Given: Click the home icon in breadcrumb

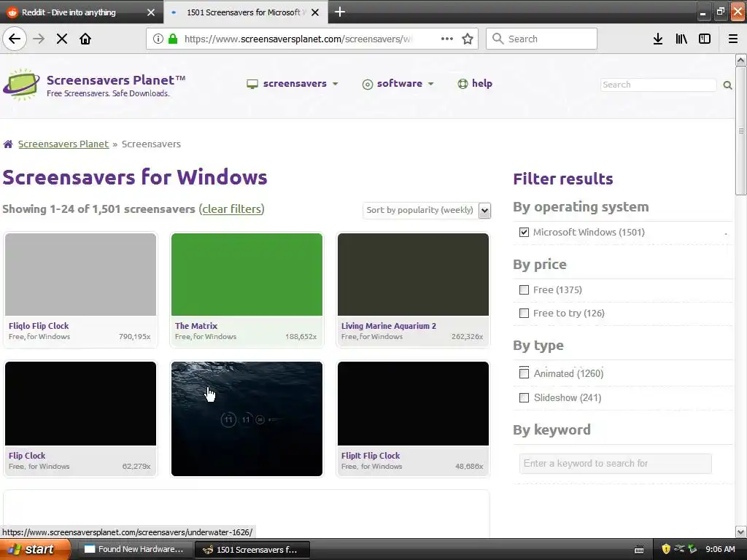Looking at the screenshot, I should point(8,144).
